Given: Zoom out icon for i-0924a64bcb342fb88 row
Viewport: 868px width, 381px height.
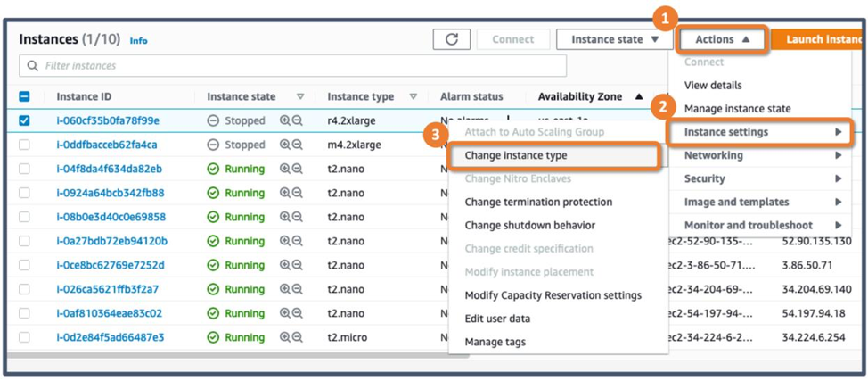Looking at the screenshot, I should [x=298, y=193].
